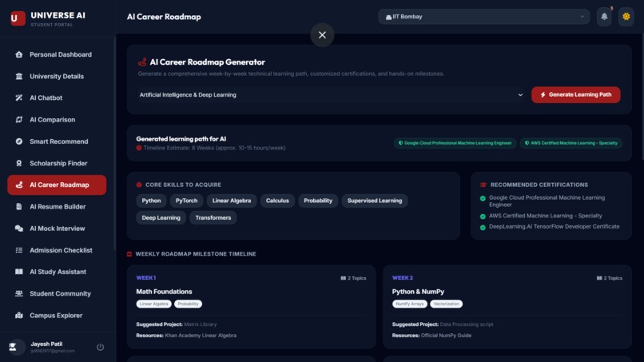
Task: Click the AI Comparison arrows icon
Action: click(x=19, y=120)
